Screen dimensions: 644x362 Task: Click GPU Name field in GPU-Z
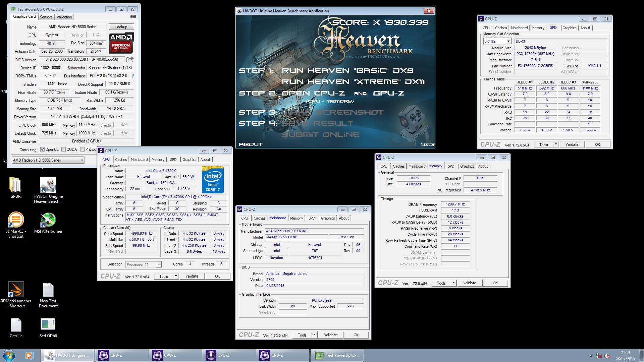(x=72, y=27)
